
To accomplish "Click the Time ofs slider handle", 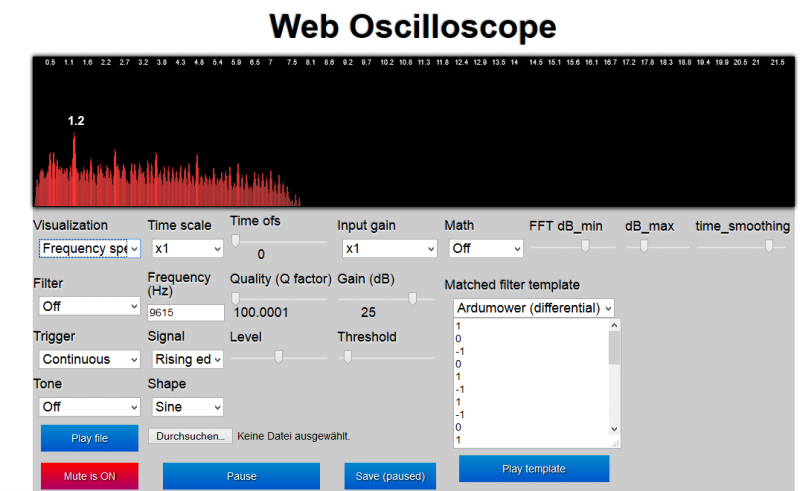I will 235,241.
